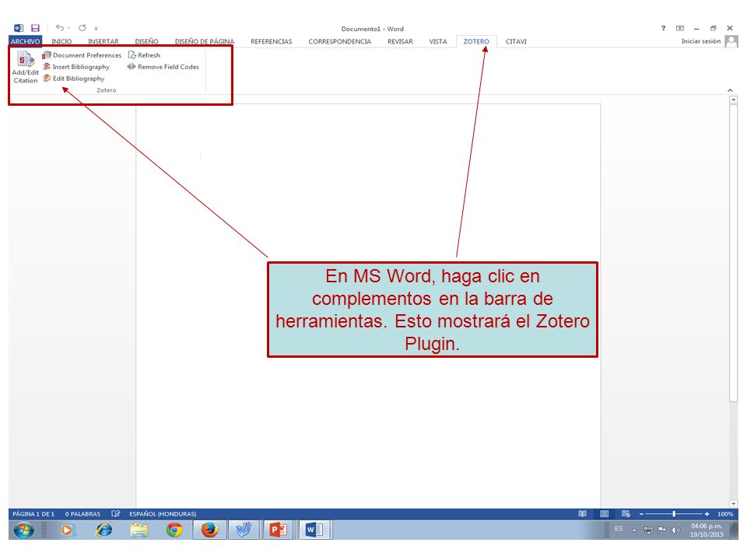Viewport: 747px width, 560px height.
Task: Launch Internet Explorer from the taskbar
Action: [x=103, y=530]
